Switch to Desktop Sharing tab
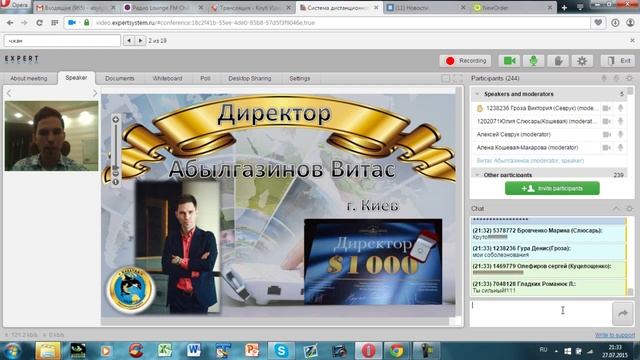The width and height of the screenshot is (640, 360). pos(250,78)
